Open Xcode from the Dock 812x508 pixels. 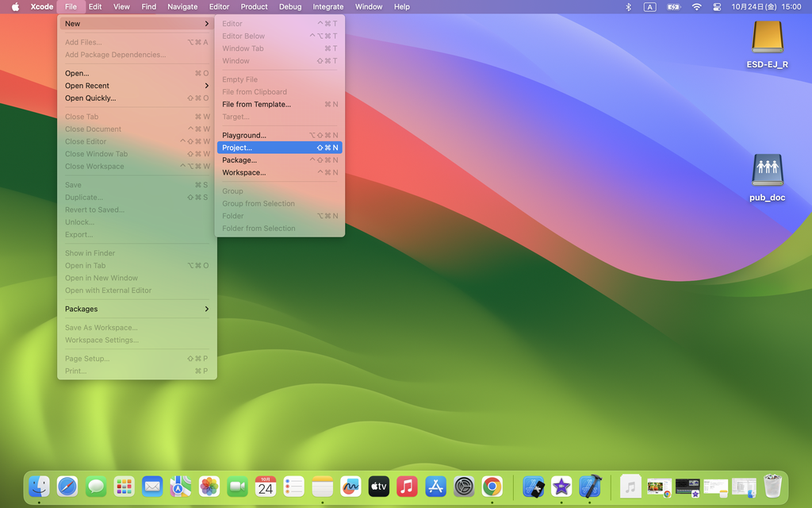pos(590,486)
